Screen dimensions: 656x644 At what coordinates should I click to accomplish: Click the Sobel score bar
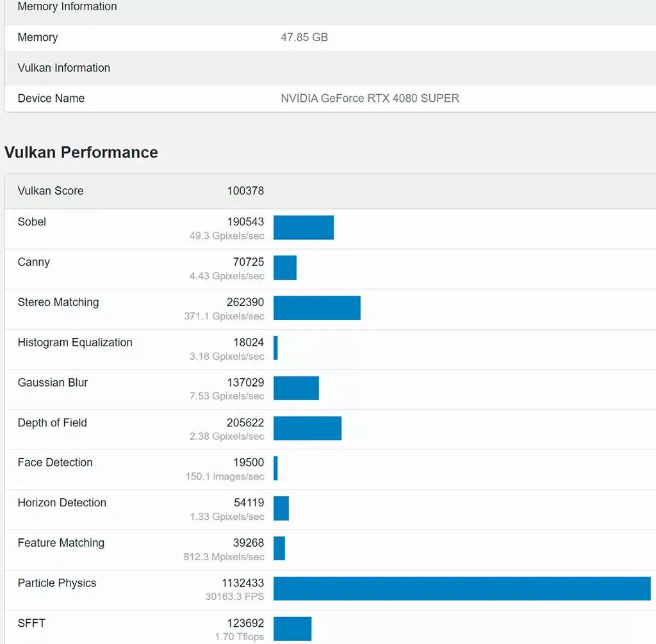pyautogui.click(x=304, y=227)
